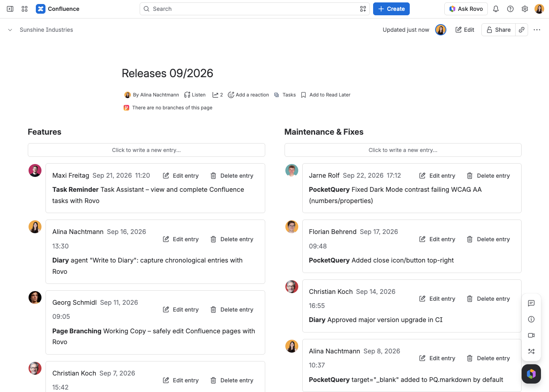The width and height of the screenshot is (549, 392).
Task: Delete Florian Behrend's entry
Action: click(489, 239)
